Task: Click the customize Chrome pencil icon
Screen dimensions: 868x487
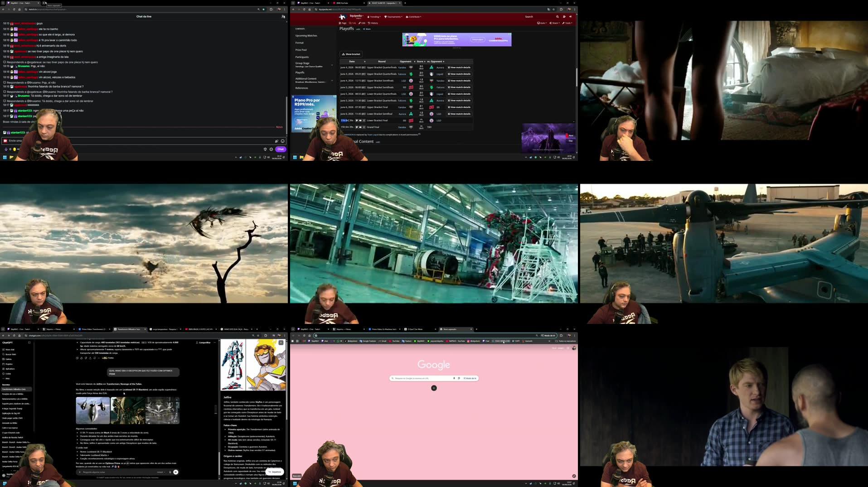Action: pyautogui.click(x=574, y=476)
